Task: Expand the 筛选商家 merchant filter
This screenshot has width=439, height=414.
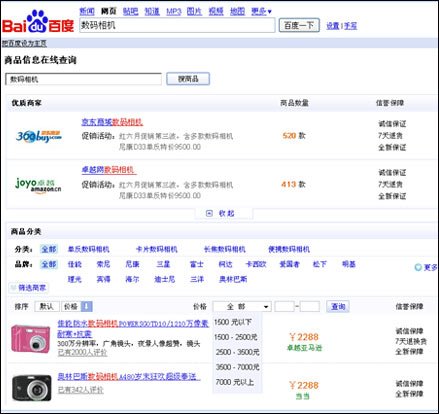Action: click(28, 288)
